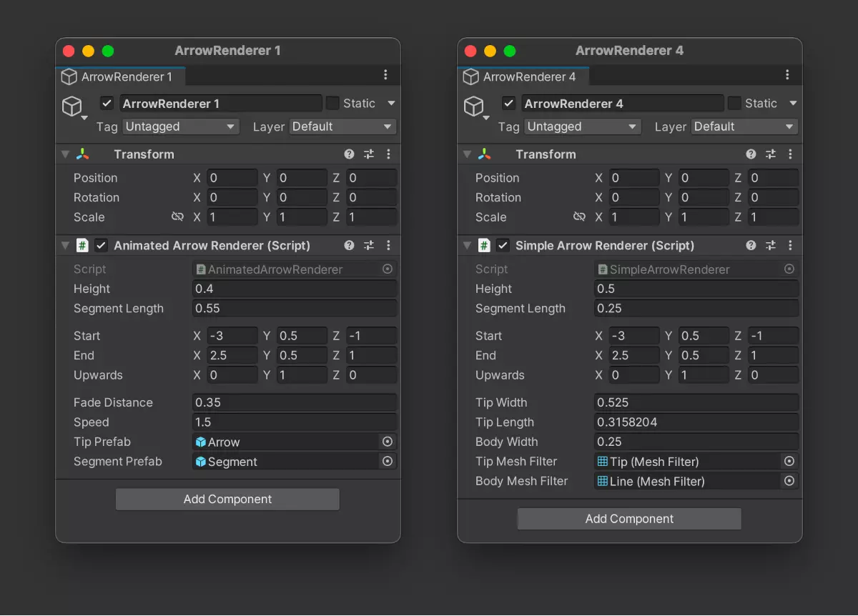
Task: Collapse Simple Arrow Renderer component
Action: coord(467,245)
